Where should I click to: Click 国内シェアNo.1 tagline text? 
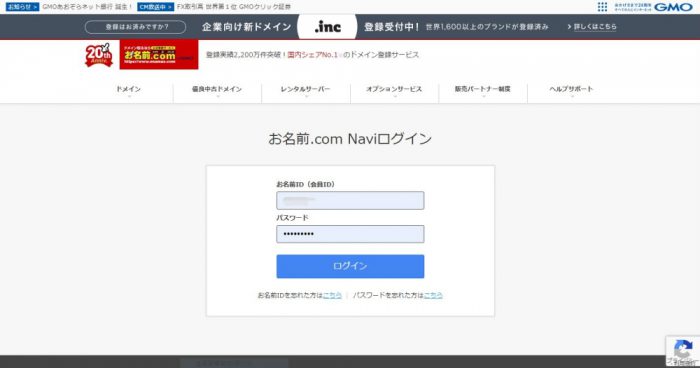point(313,55)
